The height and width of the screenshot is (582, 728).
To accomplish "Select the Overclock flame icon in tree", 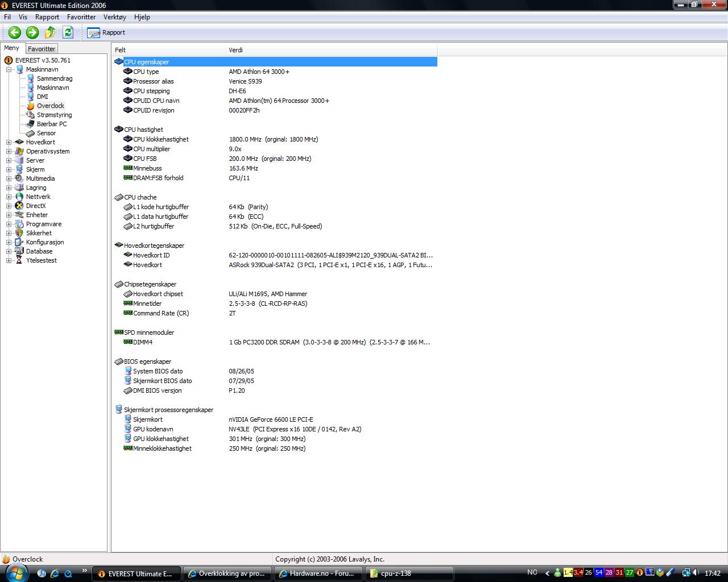I will [30, 106].
